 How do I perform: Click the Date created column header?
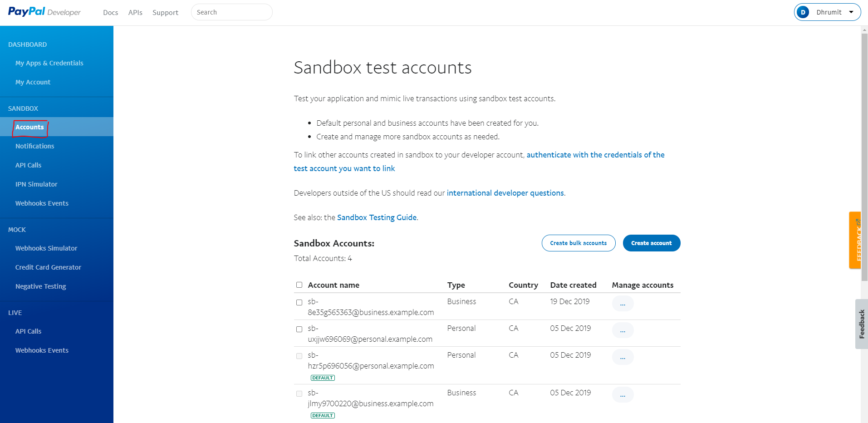(573, 285)
